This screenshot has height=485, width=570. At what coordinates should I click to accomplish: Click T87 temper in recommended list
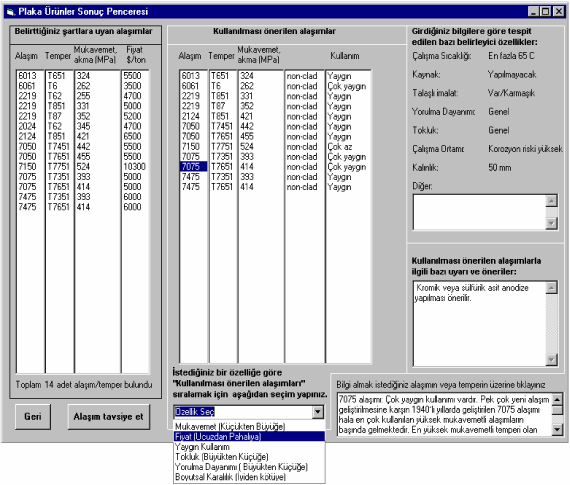pyautogui.click(x=218, y=106)
